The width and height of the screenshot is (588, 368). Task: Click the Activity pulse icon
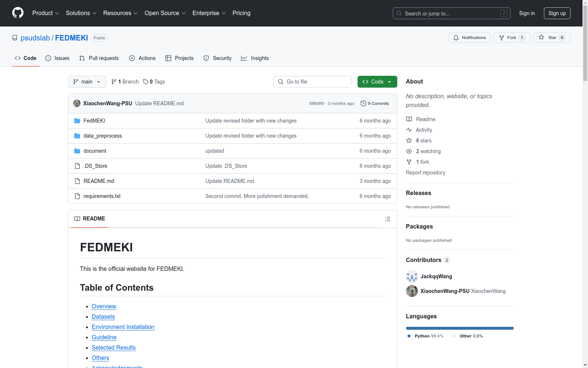click(409, 130)
